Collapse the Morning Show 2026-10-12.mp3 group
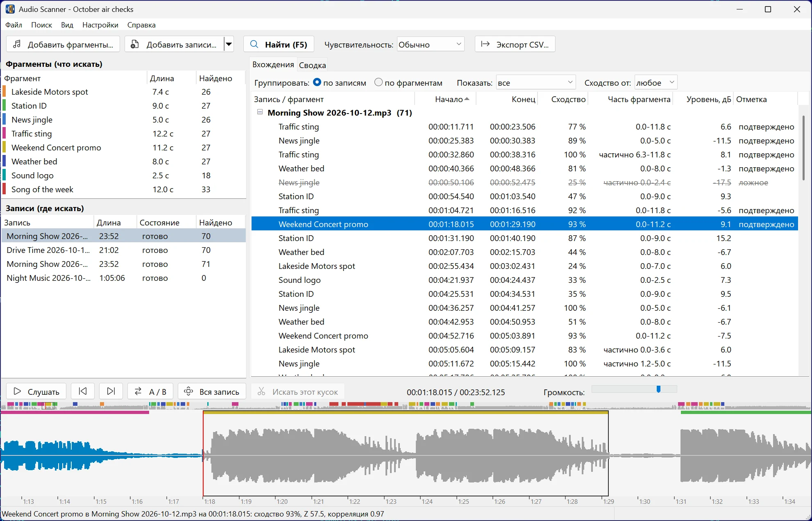The height and width of the screenshot is (521, 812). pos(260,112)
